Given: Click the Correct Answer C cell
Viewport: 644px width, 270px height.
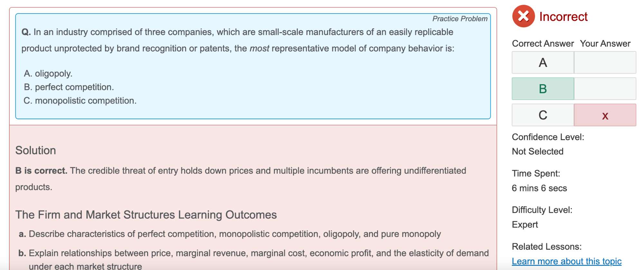Looking at the screenshot, I should pyautogui.click(x=543, y=115).
